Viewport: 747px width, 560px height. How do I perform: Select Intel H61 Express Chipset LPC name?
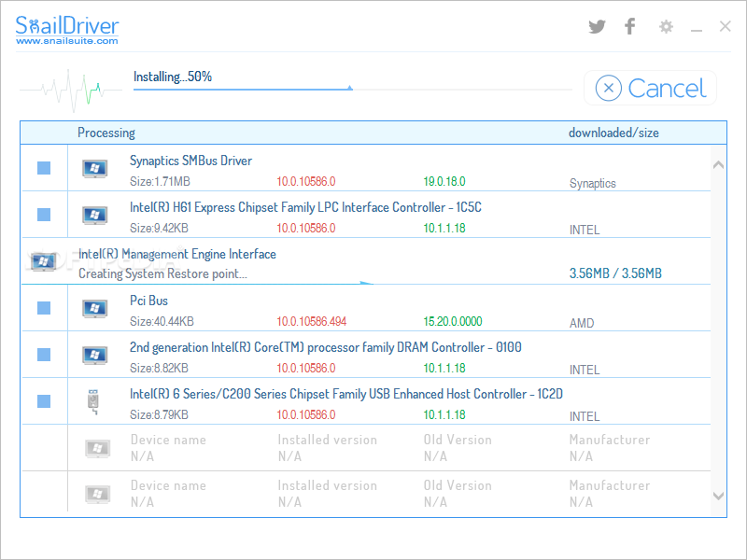tap(305, 207)
